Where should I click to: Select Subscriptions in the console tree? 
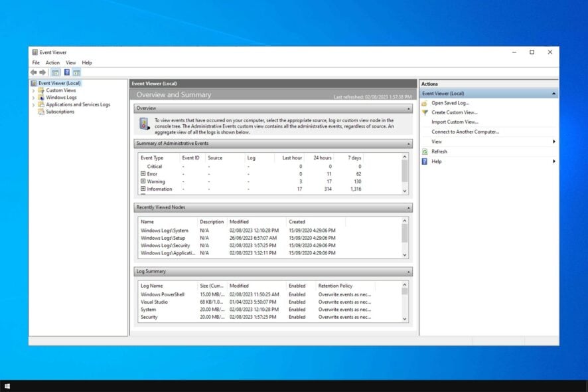click(60, 112)
